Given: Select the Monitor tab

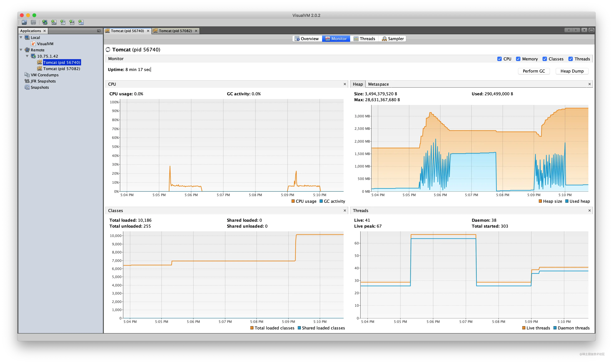Looking at the screenshot, I should tap(336, 39).
